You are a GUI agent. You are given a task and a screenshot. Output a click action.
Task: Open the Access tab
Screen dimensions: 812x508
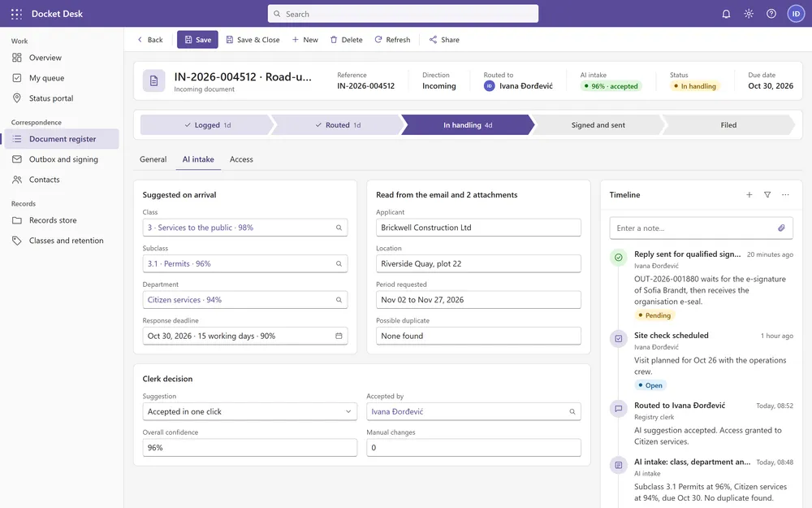pos(241,159)
